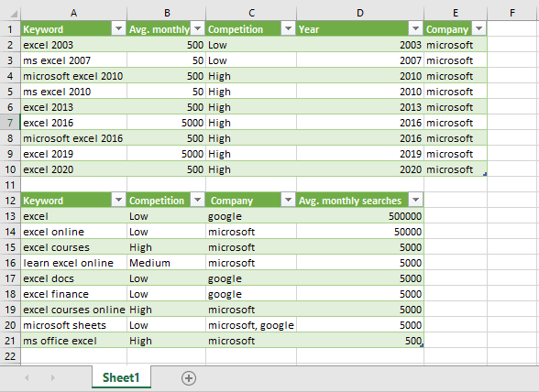Select cell containing 'excel courses online'
Screen dimensions: 539x392
(x=73, y=310)
